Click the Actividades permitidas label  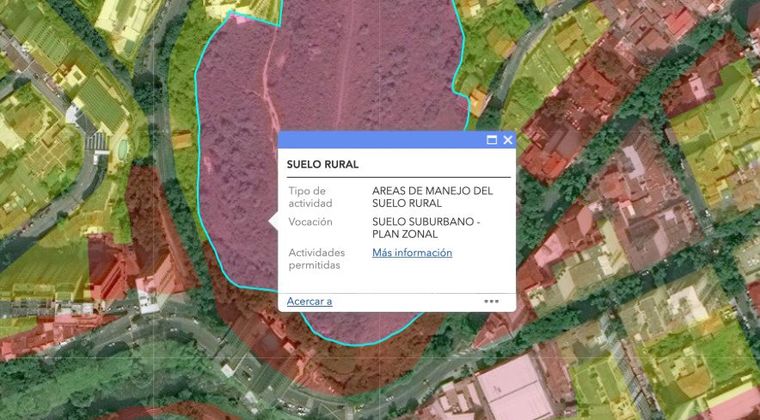pyautogui.click(x=315, y=259)
